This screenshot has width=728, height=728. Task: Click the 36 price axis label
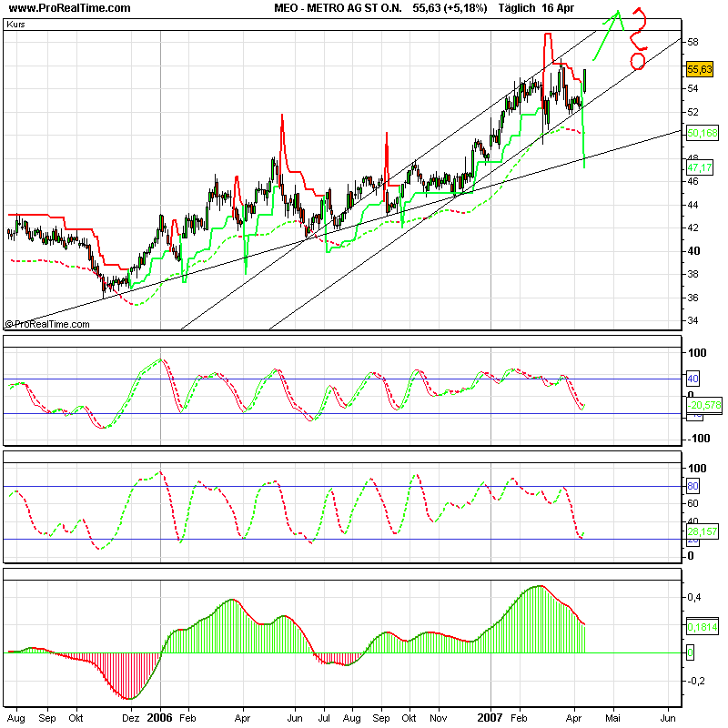pos(693,298)
